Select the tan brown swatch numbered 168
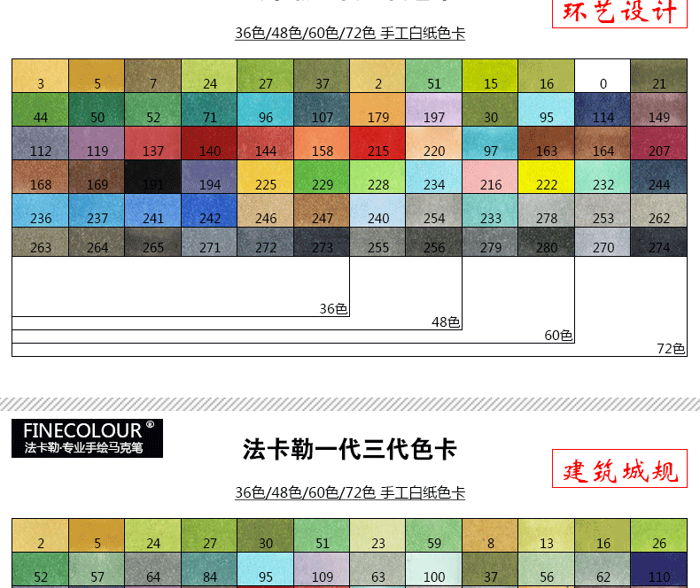The image size is (700, 588). point(41,177)
